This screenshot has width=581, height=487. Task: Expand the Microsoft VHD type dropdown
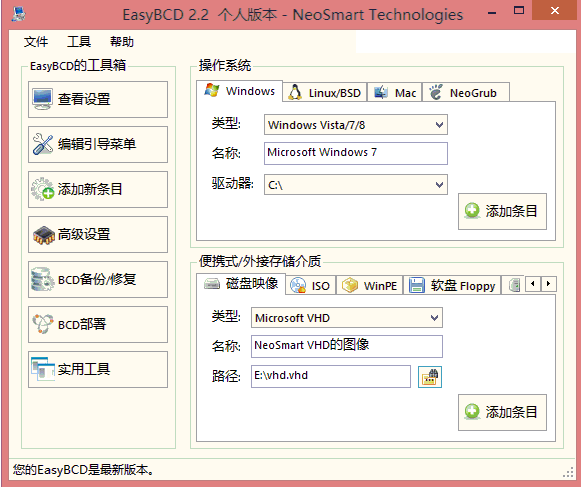(x=434, y=318)
